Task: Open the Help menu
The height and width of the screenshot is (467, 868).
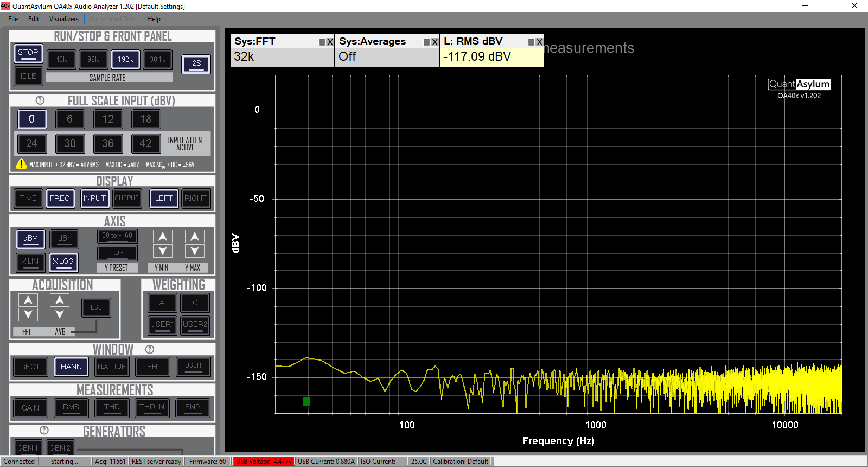Action: 154,19
